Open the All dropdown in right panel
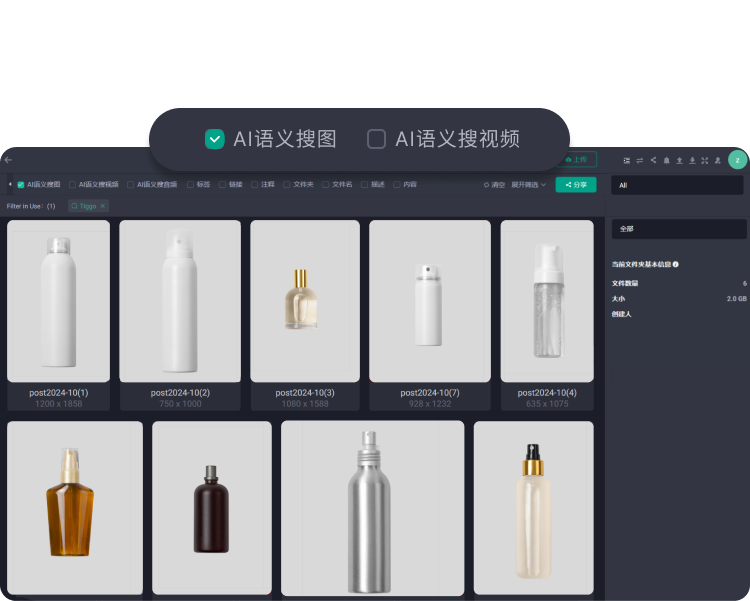 (x=678, y=185)
